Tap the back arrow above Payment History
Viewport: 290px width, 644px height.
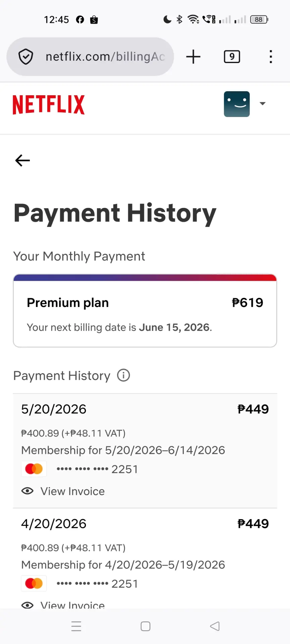coord(22,160)
